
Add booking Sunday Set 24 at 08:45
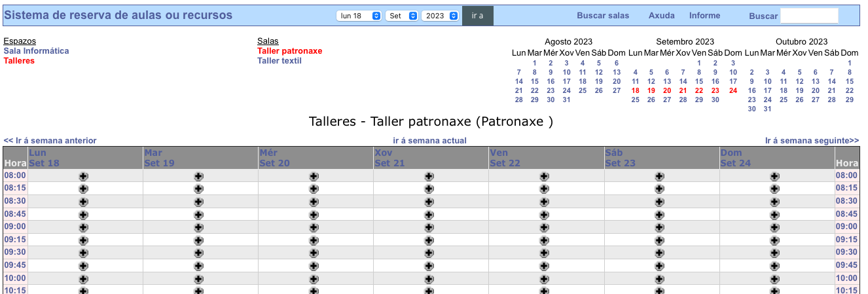pos(775,214)
